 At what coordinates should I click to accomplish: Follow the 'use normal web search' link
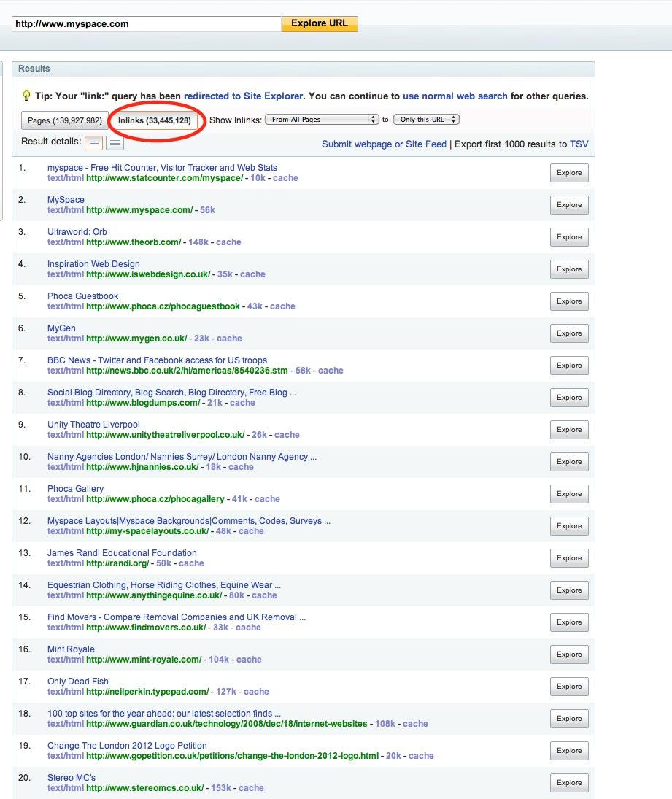[455, 96]
